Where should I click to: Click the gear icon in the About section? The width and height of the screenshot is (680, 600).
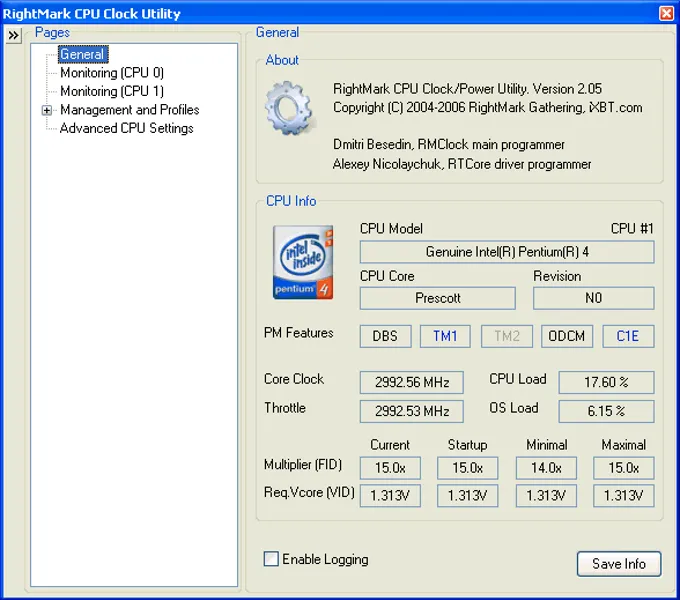coord(289,108)
